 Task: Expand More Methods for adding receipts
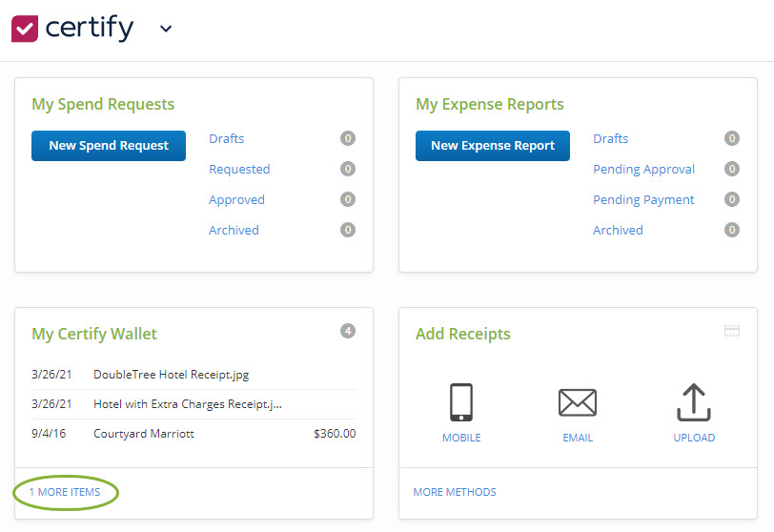[x=455, y=492]
